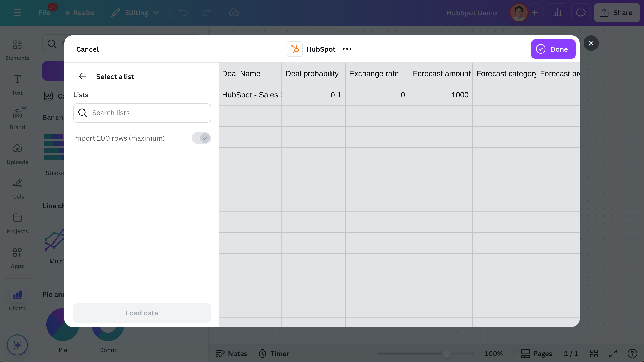Open the Brand sidebar panel

[x=17, y=119]
